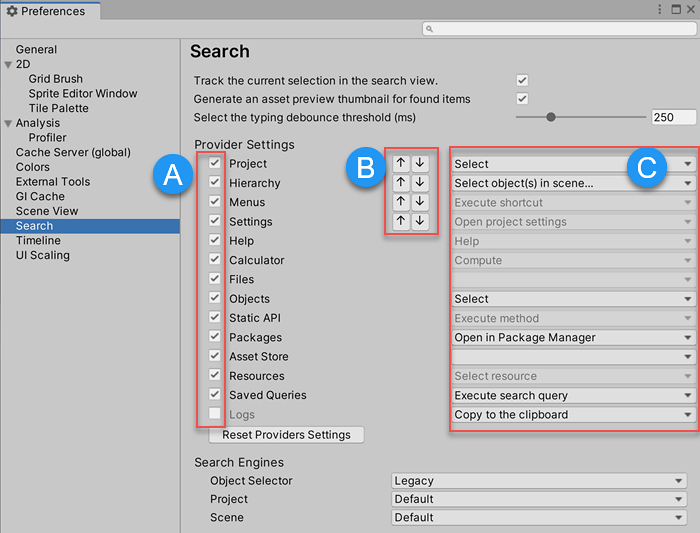
Task: Toggle the Help provider checkbox
Action: tap(215, 240)
